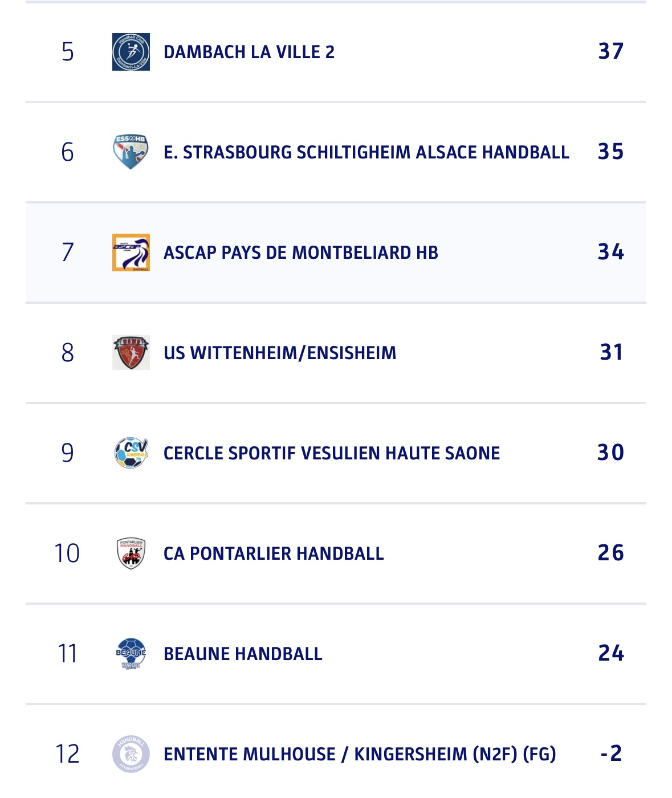Open ENTENTE MULHOUSE / KINGERSHEIM (N2F) (FG)
Image resolution: width=672 pixels, height=798 pixels.
coord(360,754)
